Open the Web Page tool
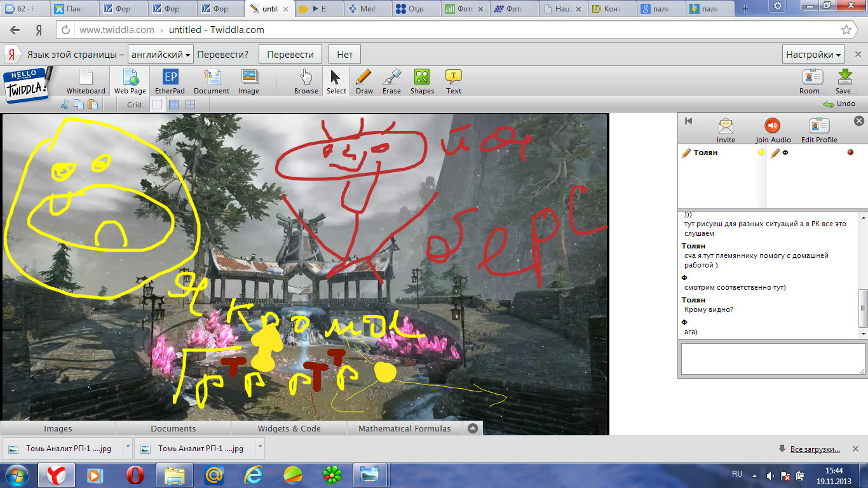 coord(130,82)
